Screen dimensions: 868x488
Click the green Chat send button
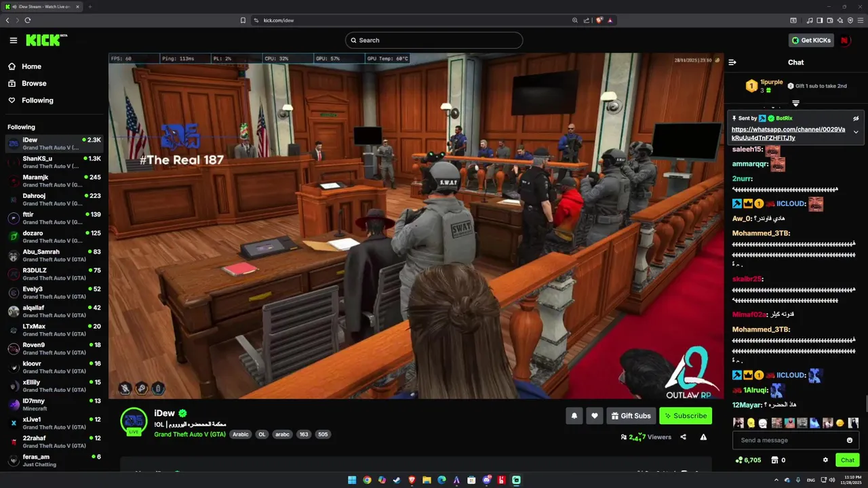coord(848,460)
